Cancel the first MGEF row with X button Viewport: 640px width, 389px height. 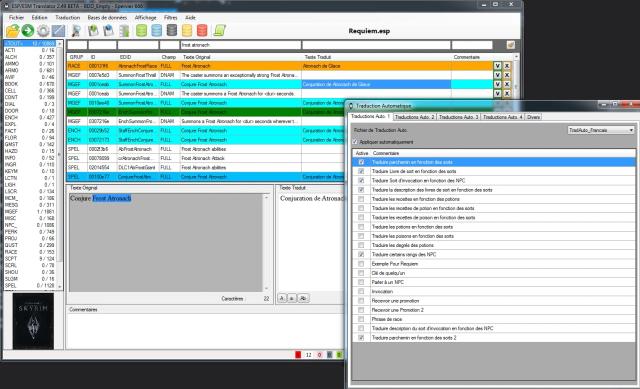507,75
